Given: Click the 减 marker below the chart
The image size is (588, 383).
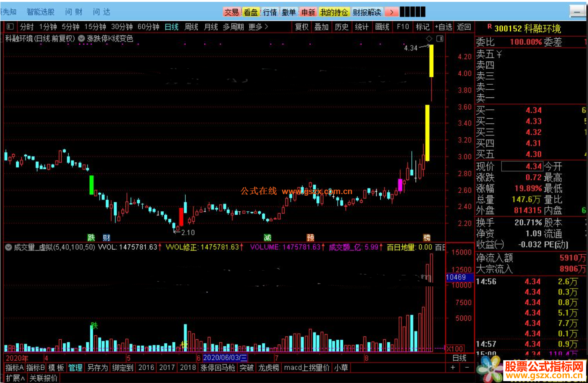Looking at the screenshot, I should (267, 237).
